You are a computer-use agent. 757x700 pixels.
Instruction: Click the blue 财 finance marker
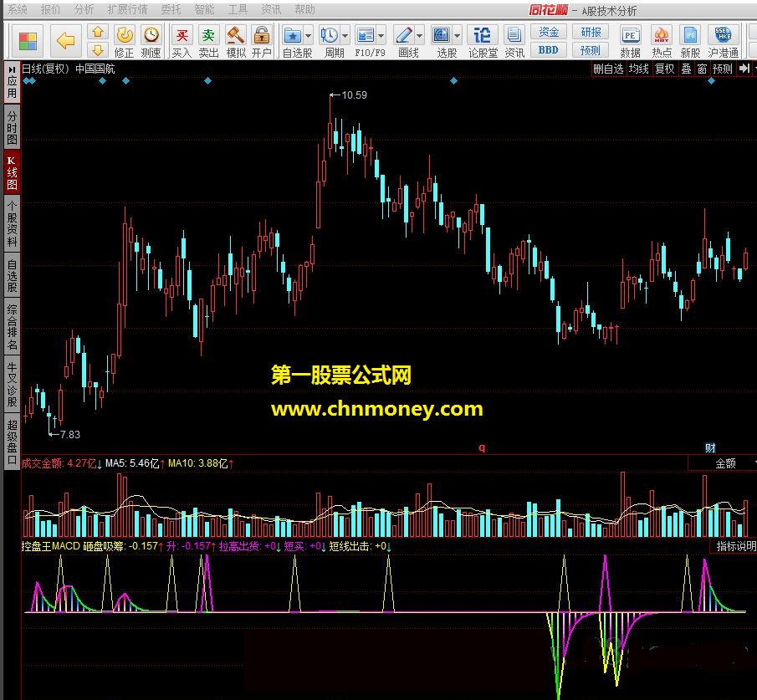point(710,447)
